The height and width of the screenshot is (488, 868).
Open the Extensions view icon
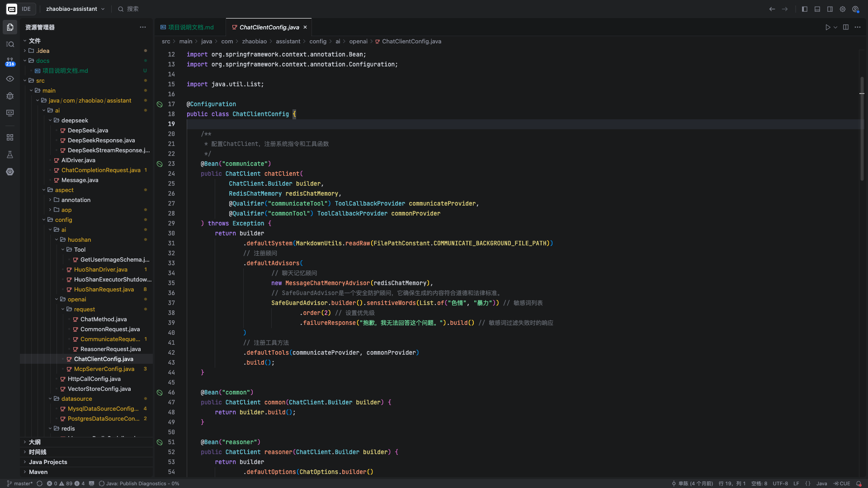(10, 137)
